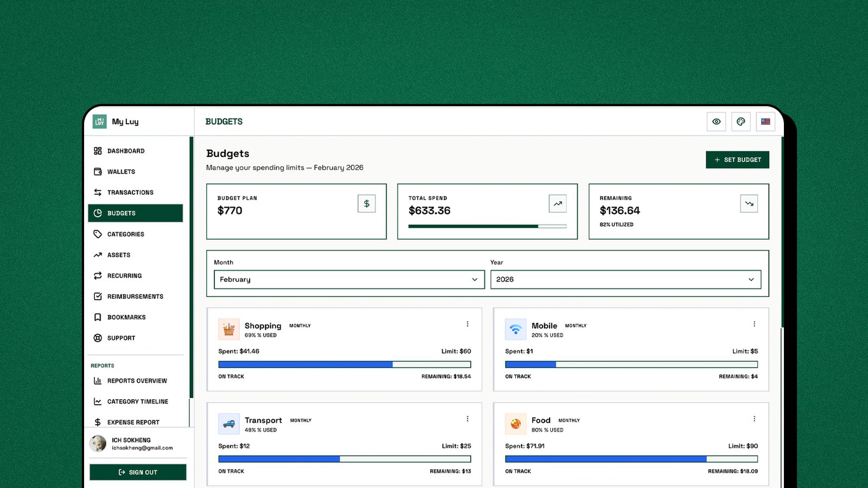Expand the Month dropdown showing February

tap(349, 280)
